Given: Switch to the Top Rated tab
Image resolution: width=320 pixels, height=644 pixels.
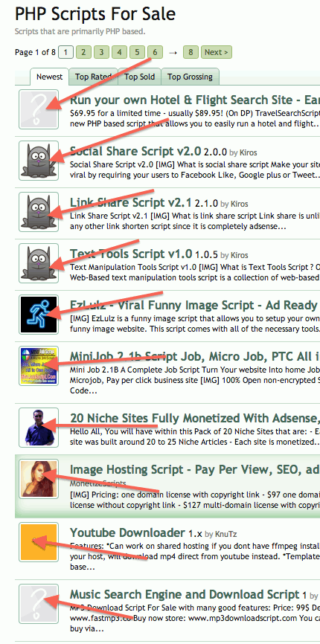Looking at the screenshot, I should click(x=93, y=77).
